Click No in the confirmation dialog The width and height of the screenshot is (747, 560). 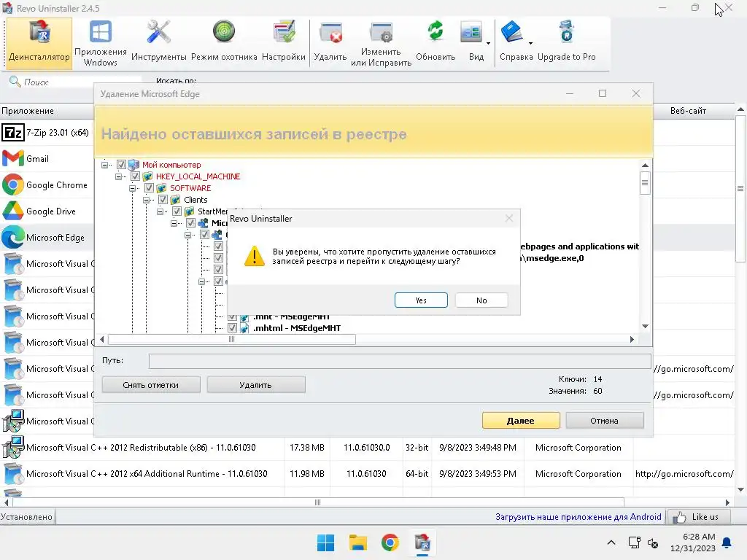[x=481, y=300]
